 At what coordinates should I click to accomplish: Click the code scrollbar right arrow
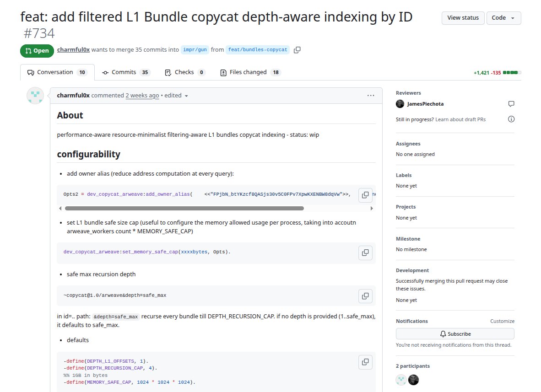(371, 208)
